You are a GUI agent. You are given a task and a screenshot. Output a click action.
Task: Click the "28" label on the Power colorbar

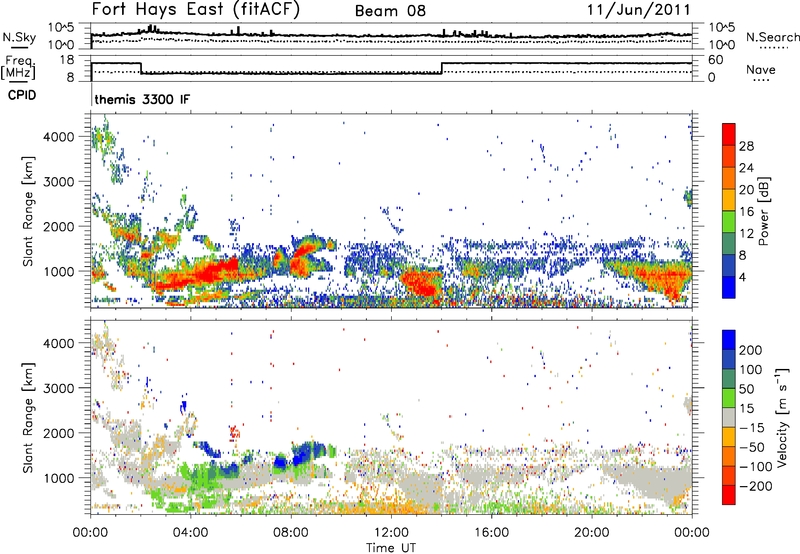coord(746,146)
